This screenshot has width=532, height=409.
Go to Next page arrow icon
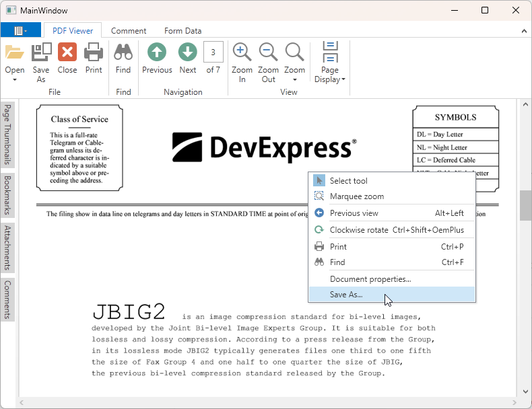pos(188,52)
